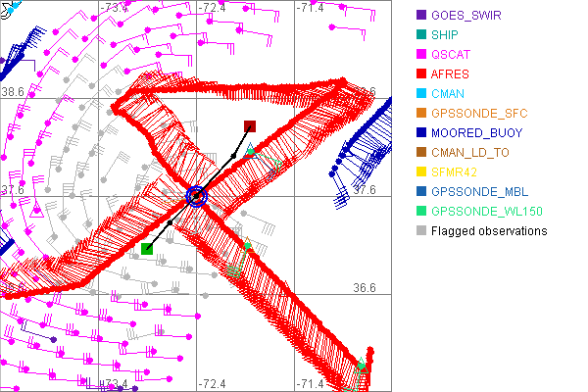Screen dimensions: 588x392
Task: Click the 36.6 latitude label on map
Action: click(x=365, y=288)
